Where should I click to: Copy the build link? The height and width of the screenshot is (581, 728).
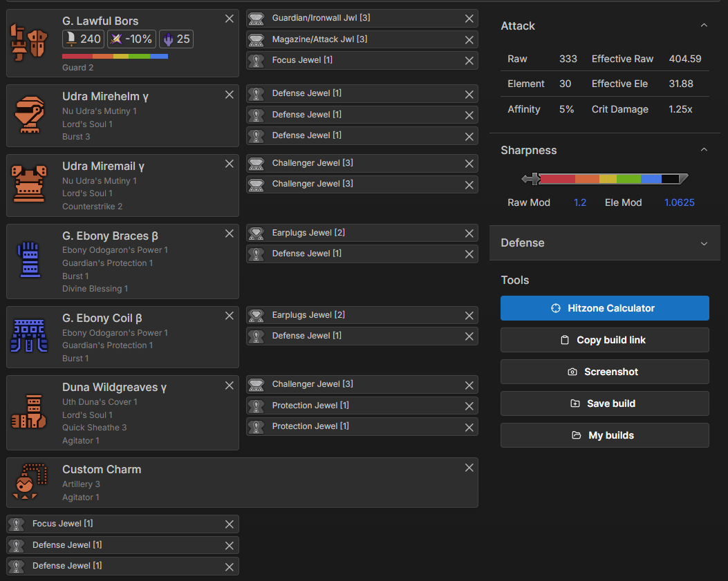[x=604, y=340]
